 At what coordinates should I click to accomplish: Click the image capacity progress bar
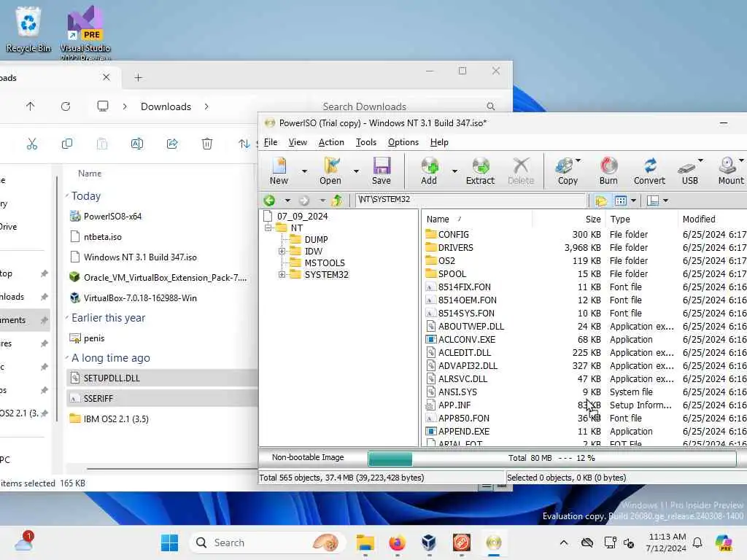coord(551,458)
